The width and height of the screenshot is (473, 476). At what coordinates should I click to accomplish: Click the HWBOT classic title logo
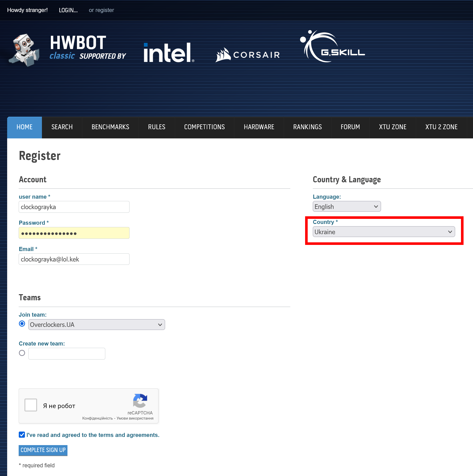[78, 47]
